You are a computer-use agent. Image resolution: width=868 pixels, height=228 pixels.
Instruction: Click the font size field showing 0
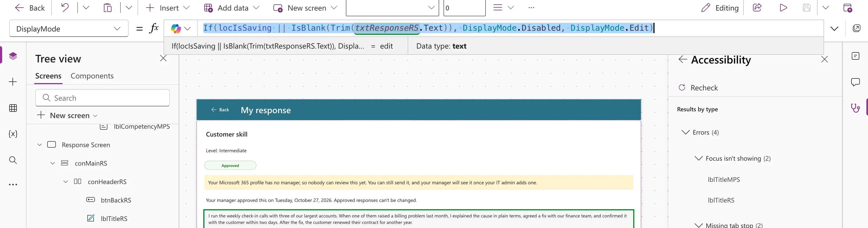pos(464,8)
